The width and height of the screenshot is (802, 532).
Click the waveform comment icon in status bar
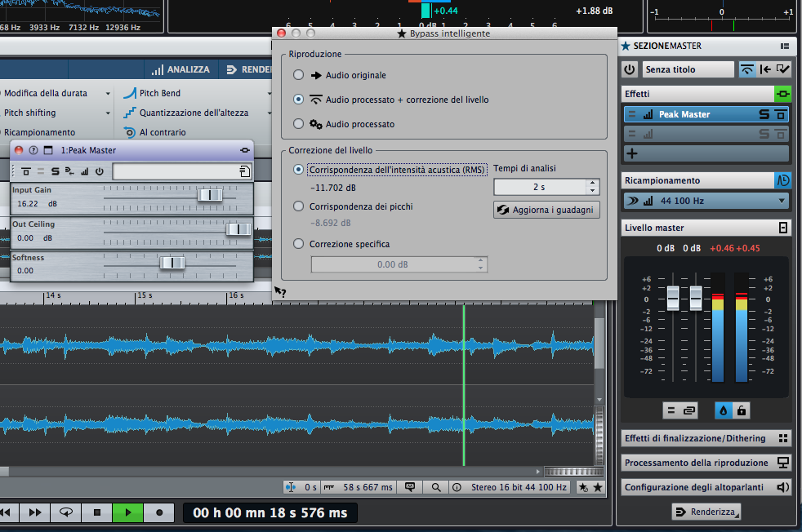[x=410, y=487]
